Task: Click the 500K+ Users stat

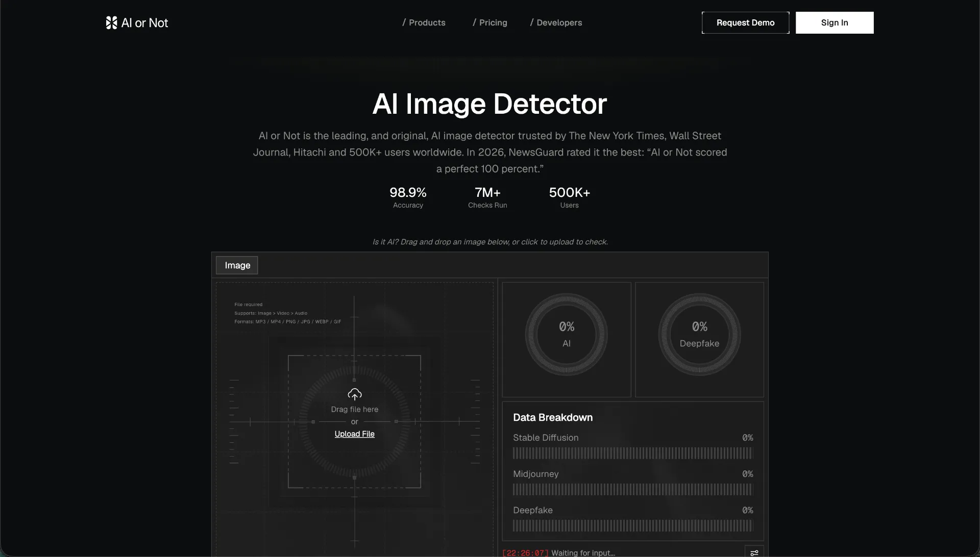Action: tap(570, 197)
